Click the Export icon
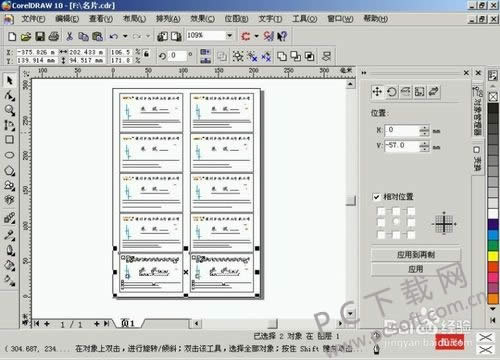The image size is (500, 360). 176,36
